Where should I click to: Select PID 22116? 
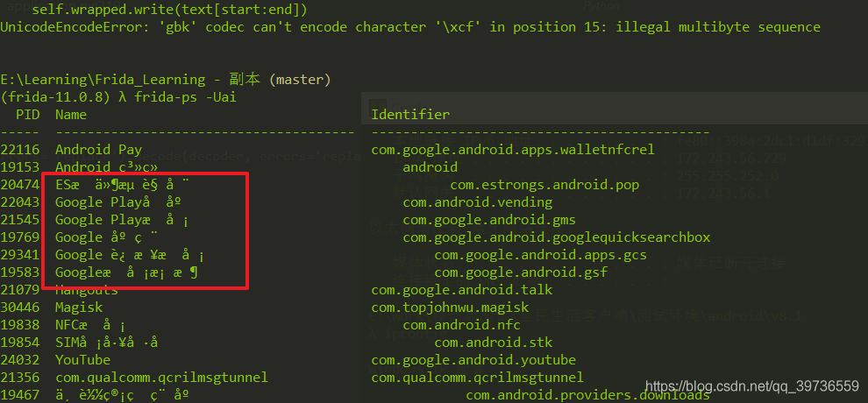[x=20, y=150]
